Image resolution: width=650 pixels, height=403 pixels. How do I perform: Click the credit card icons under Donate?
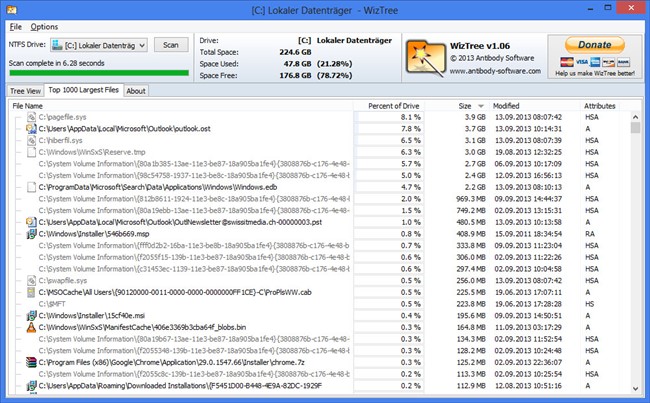594,62
